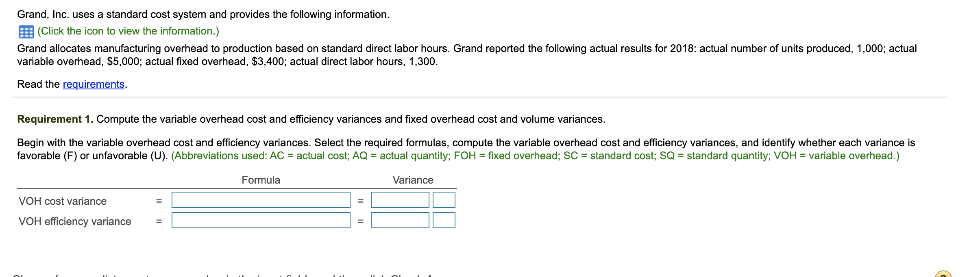Click the Variance input field for VOH cost variance
The height and width of the screenshot is (277, 980).
point(400,200)
